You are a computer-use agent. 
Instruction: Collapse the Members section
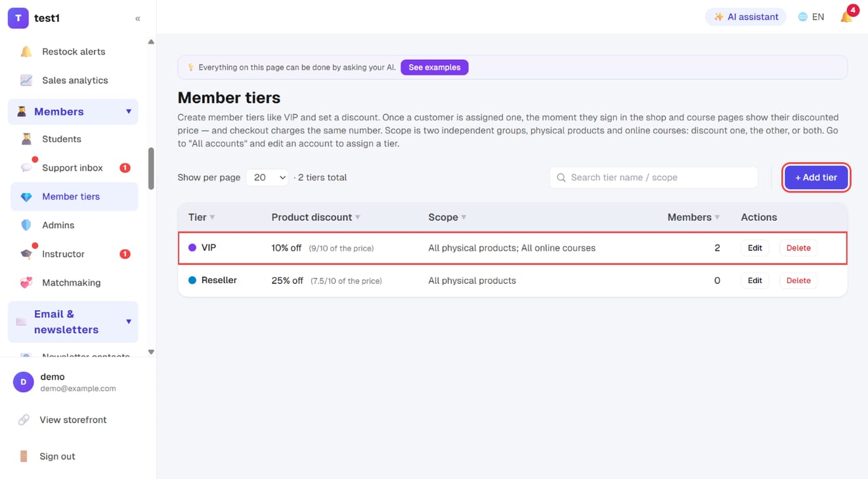129,112
